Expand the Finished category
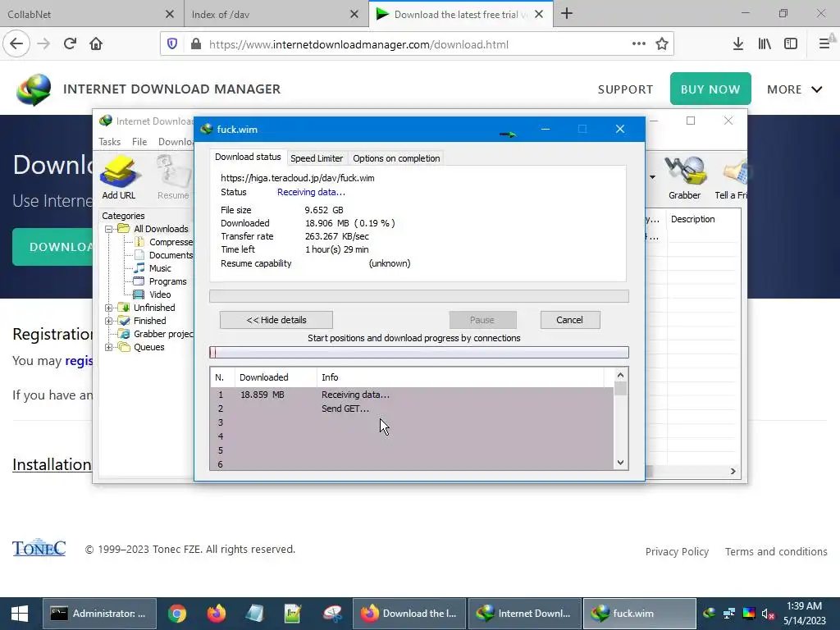 109,321
